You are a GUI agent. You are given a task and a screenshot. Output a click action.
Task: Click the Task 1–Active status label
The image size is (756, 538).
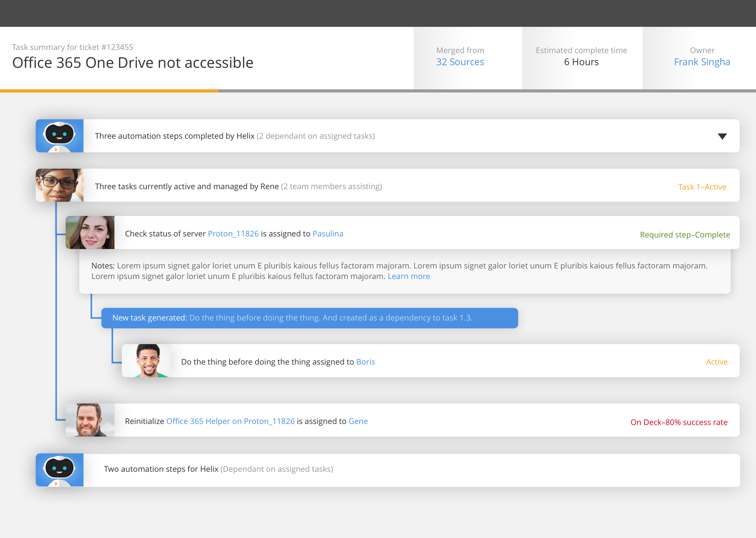coord(702,187)
